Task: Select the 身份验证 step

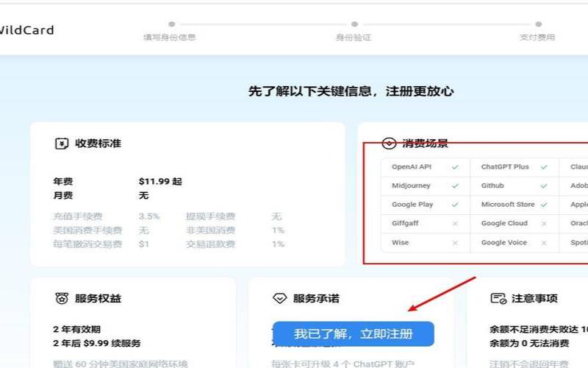Action: 354,37
